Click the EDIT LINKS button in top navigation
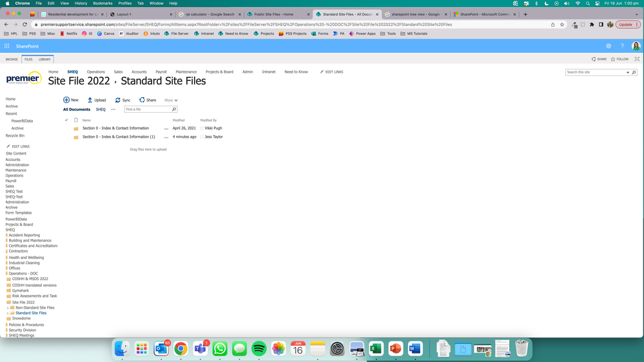Image resolution: width=644 pixels, height=362 pixels. click(x=331, y=72)
